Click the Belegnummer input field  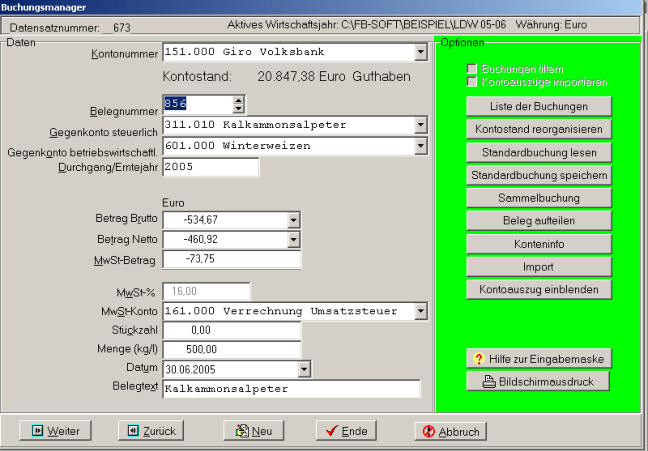click(198, 104)
